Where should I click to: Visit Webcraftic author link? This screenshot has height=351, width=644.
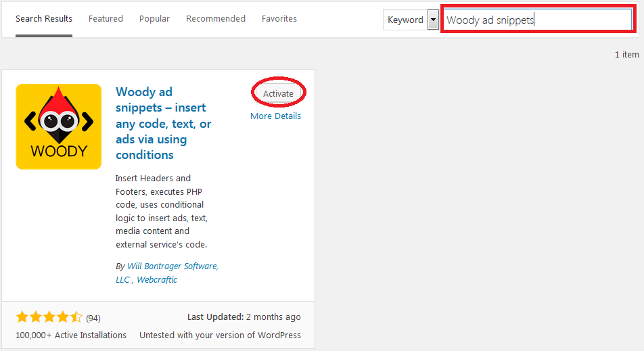157,279
